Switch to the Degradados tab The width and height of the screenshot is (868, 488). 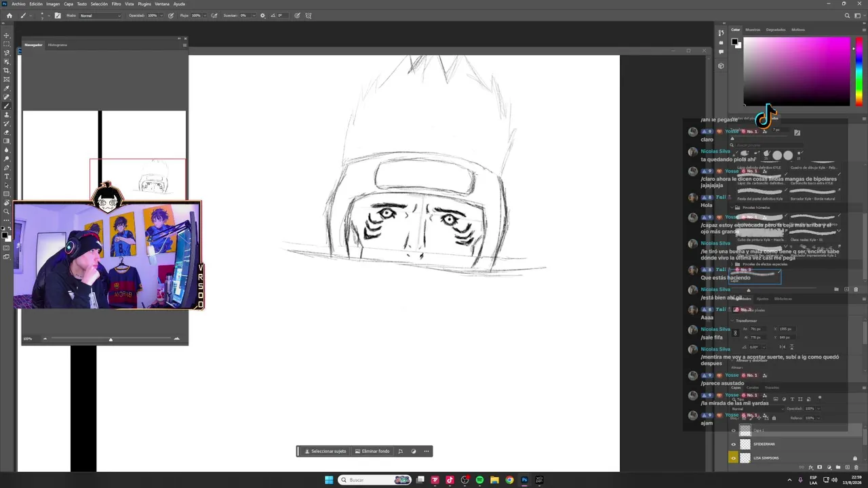pos(776,30)
